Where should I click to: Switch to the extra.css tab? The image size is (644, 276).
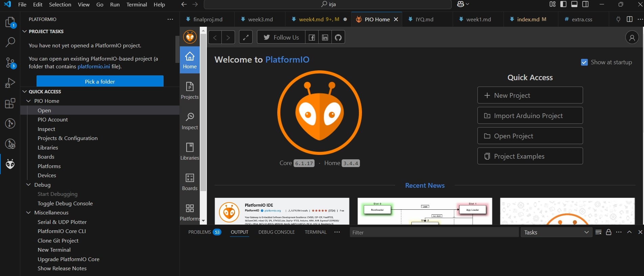coord(582,19)
